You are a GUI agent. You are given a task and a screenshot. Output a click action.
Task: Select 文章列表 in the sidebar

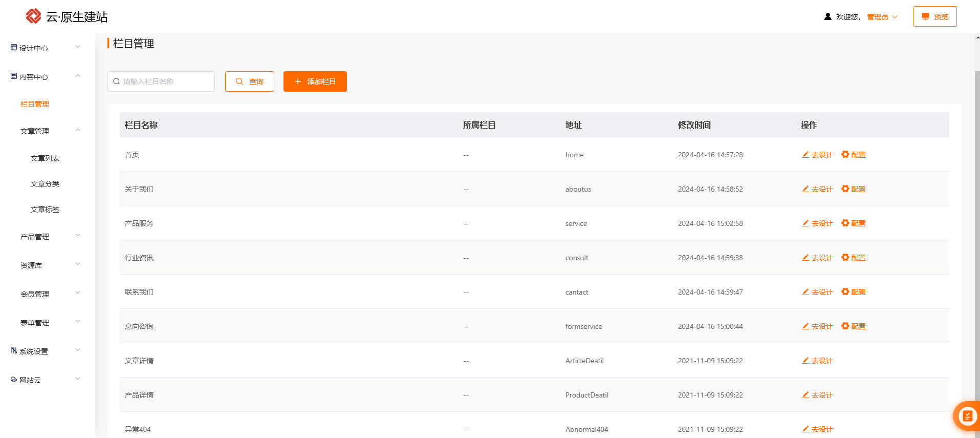(x=45, y=158)
